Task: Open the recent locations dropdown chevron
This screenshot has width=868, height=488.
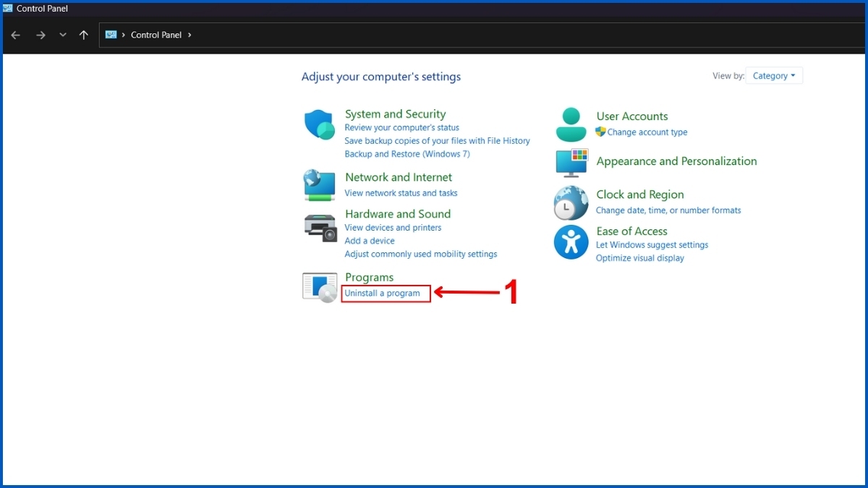Action: (63, 35)
